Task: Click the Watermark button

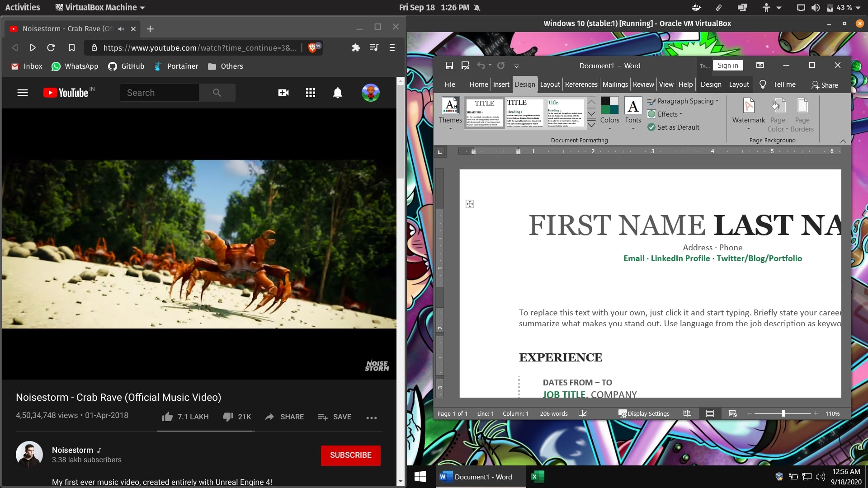Action: tap(749, 113)
